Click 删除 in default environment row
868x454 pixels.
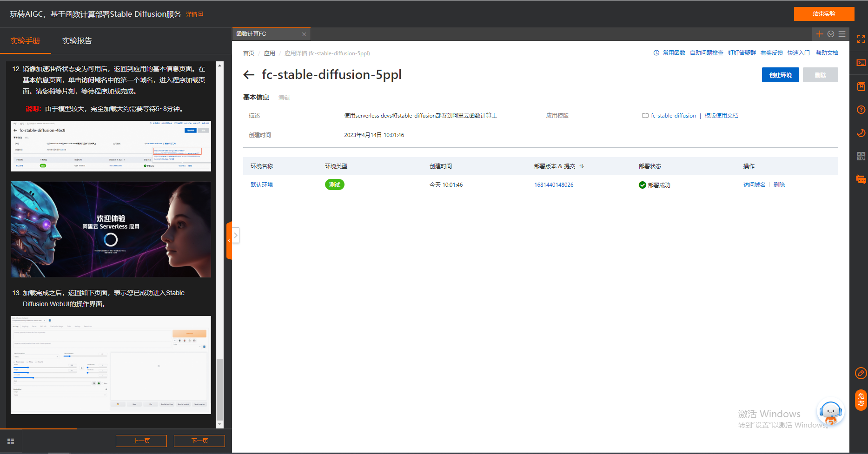tap(779, 185)
